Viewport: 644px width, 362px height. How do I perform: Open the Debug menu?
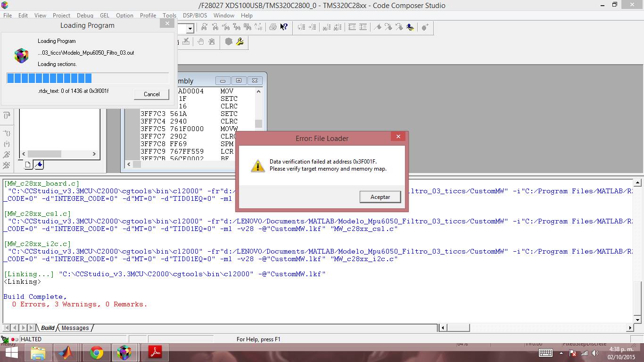(85, 15)
